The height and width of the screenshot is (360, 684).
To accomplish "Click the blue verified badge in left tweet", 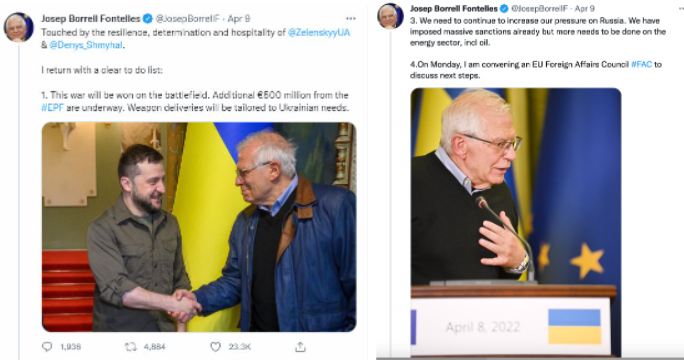I will point(148,18).
